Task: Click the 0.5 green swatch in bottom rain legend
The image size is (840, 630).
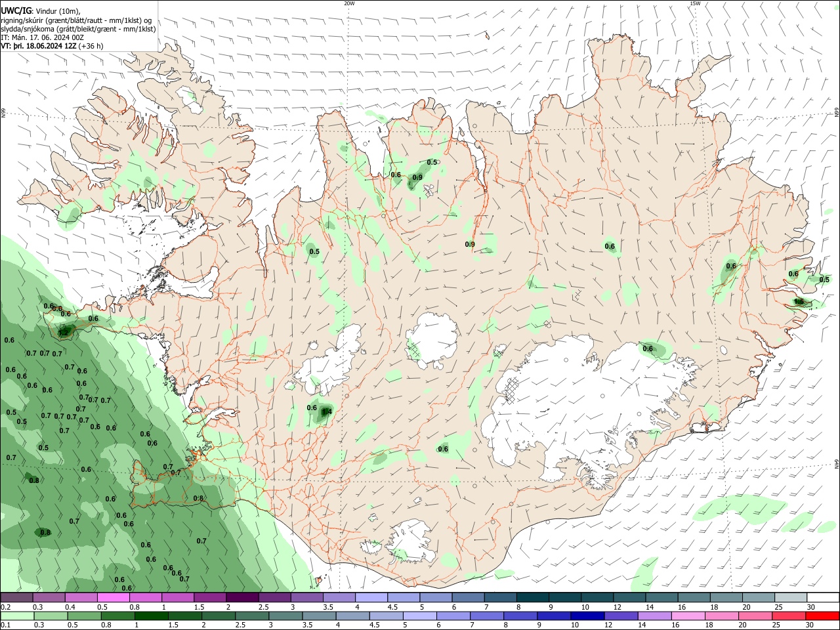Action: tap(84, 616)
